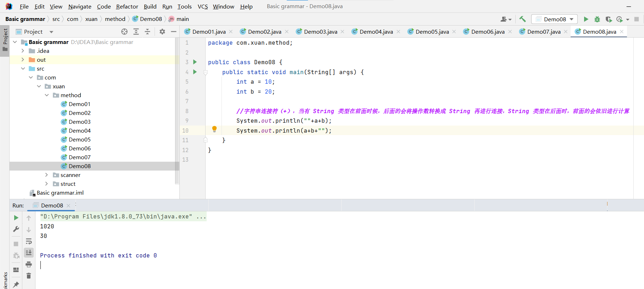Switch to the Demo05.java editor tab

coord(432,32)
